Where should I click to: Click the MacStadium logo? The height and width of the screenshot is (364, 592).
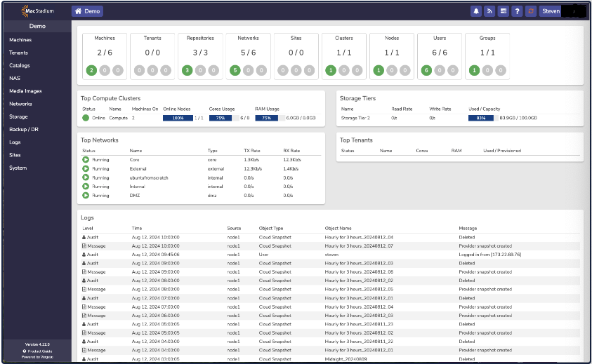tap(37, 11)
